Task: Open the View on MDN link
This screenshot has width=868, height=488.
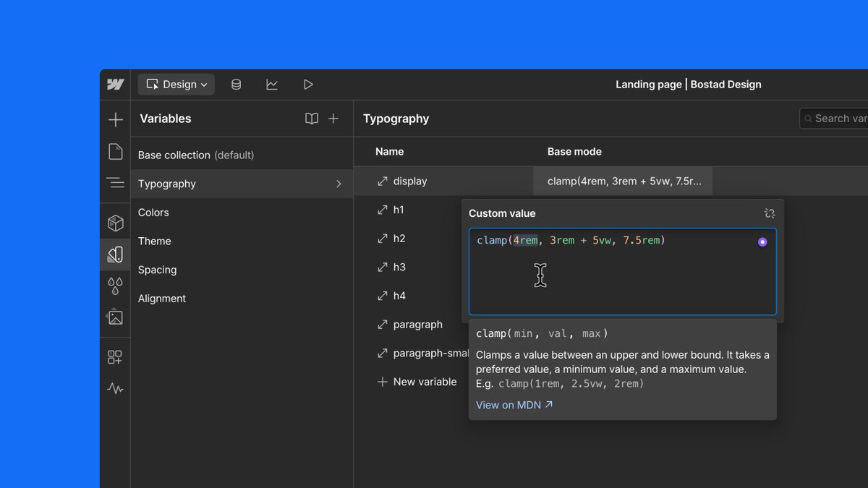Action: (x=514, y=405)
